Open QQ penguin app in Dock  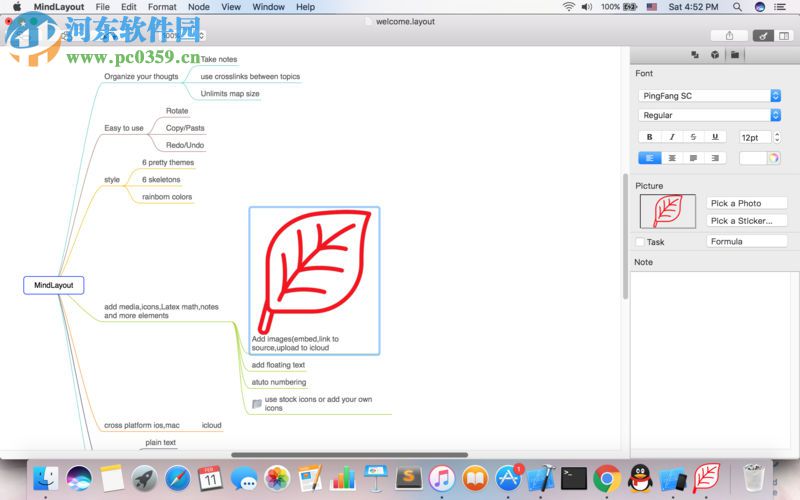point(640,478)
